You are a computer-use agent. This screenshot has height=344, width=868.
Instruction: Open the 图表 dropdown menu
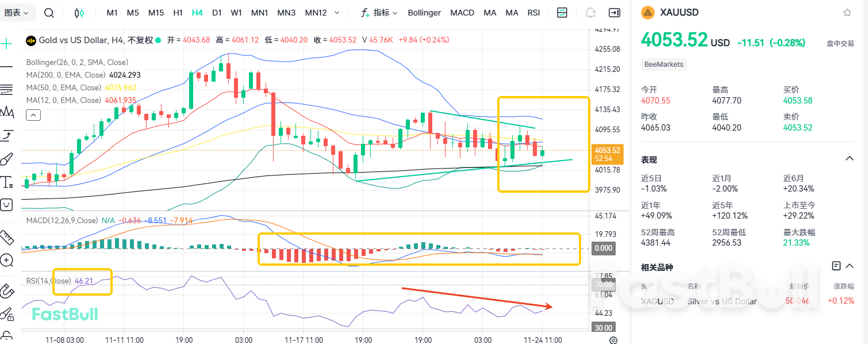coord(19,13)
